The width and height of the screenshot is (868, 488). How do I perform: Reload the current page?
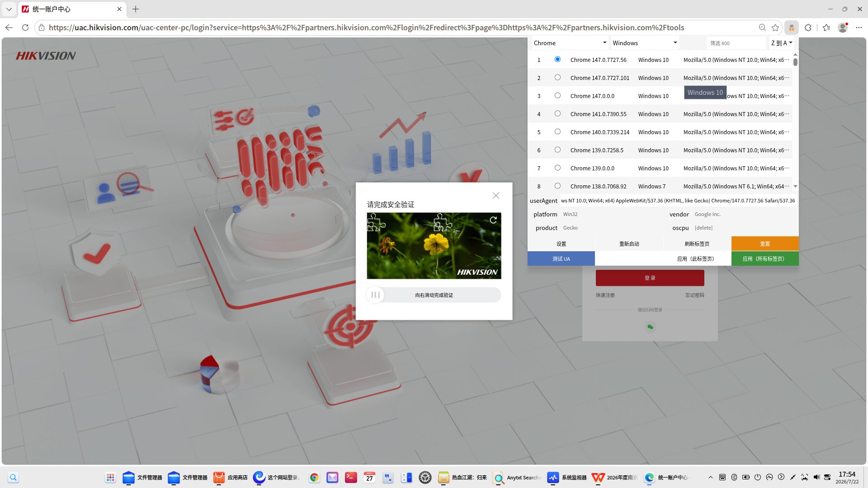pos(25,28)
